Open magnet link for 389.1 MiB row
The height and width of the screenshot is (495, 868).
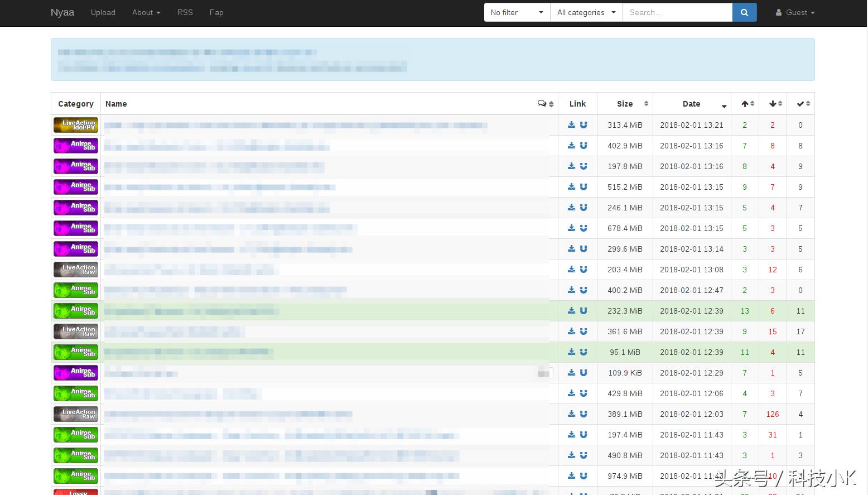584,414
